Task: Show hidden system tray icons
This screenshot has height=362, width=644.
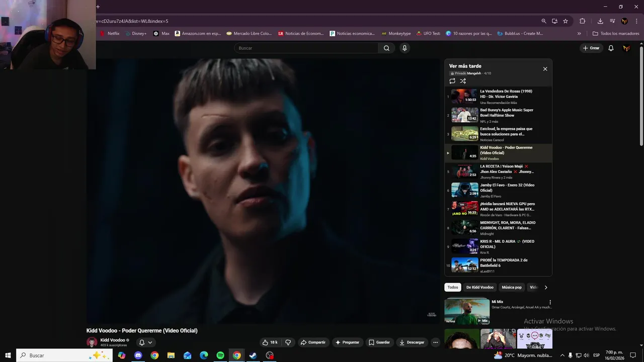Action: (562, 355)
